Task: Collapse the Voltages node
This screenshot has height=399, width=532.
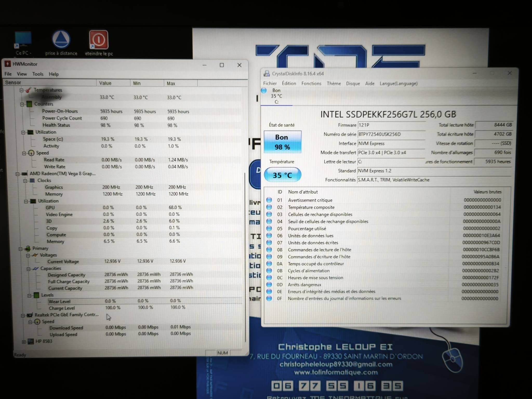Action: (x=28, y=255)
